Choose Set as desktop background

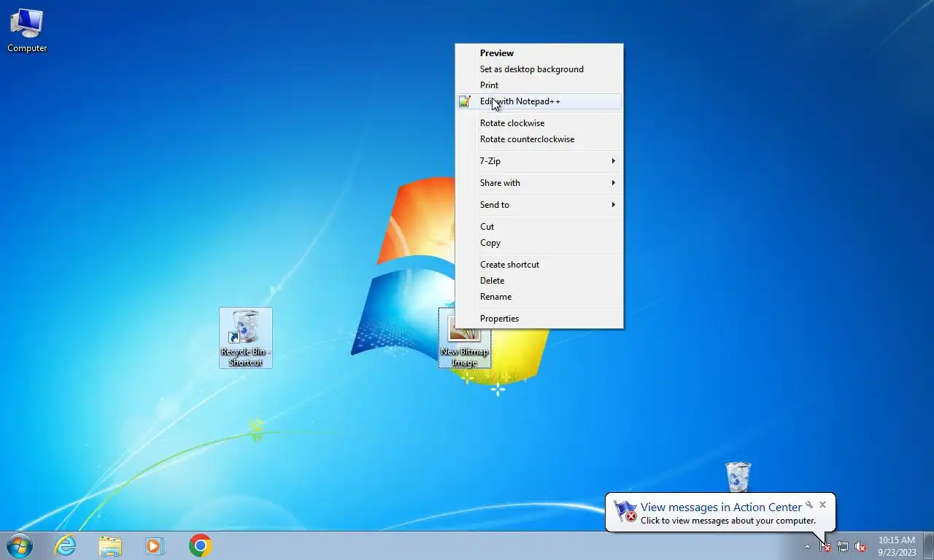[x=539, y=69]
